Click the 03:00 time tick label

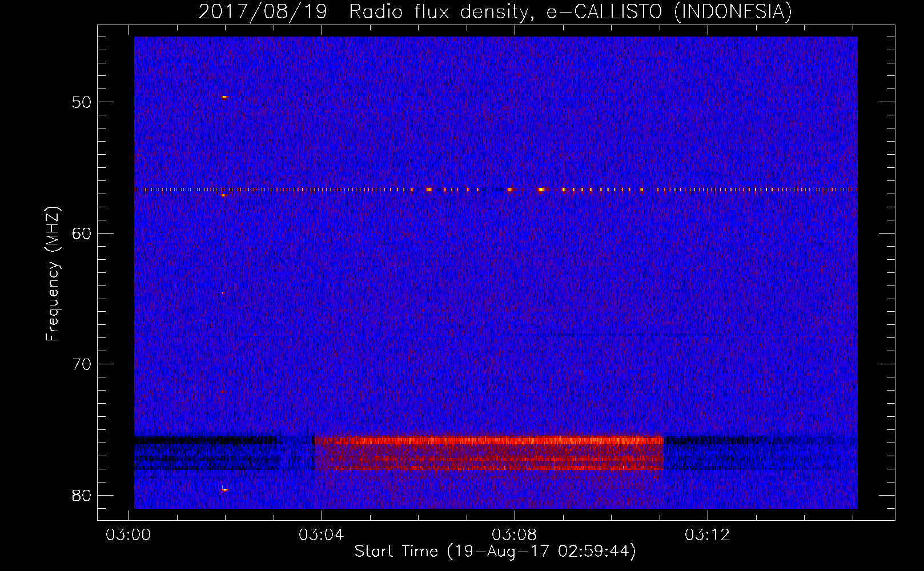(128, 535)
